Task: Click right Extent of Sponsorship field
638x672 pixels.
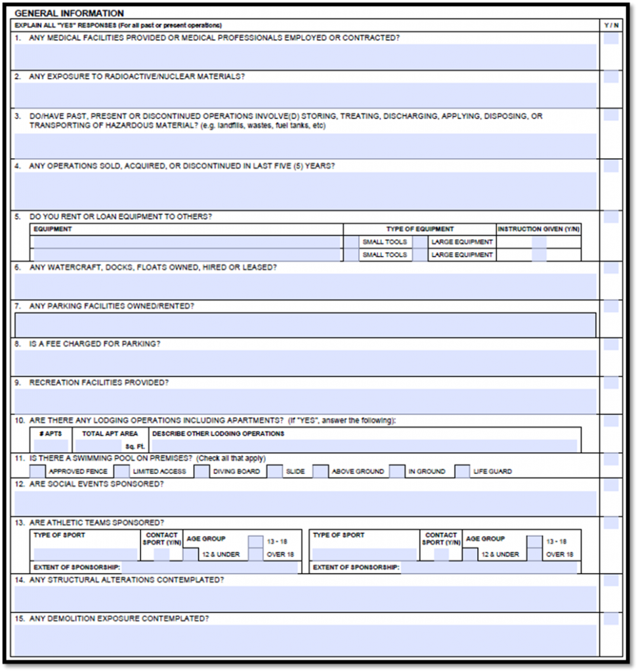Action: coord(489,568)
